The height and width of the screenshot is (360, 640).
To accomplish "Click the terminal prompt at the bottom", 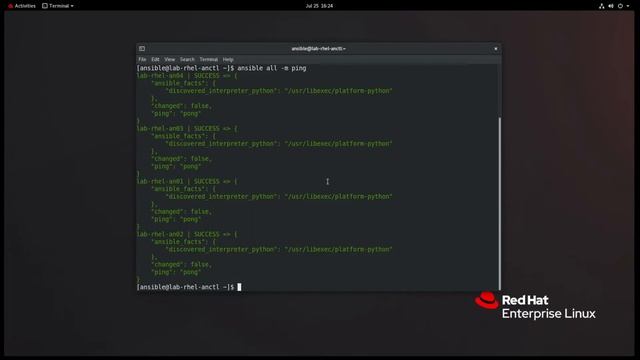I will tap(186, 287).
